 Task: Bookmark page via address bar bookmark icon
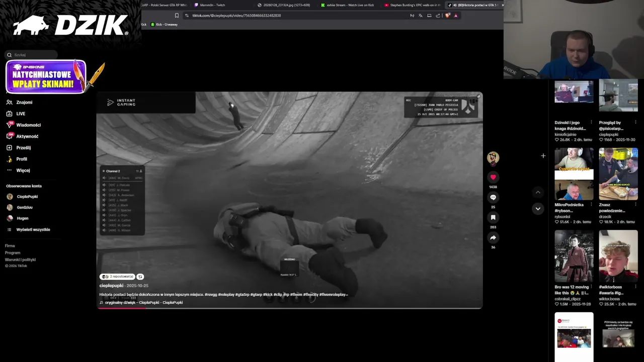(177, 16)
